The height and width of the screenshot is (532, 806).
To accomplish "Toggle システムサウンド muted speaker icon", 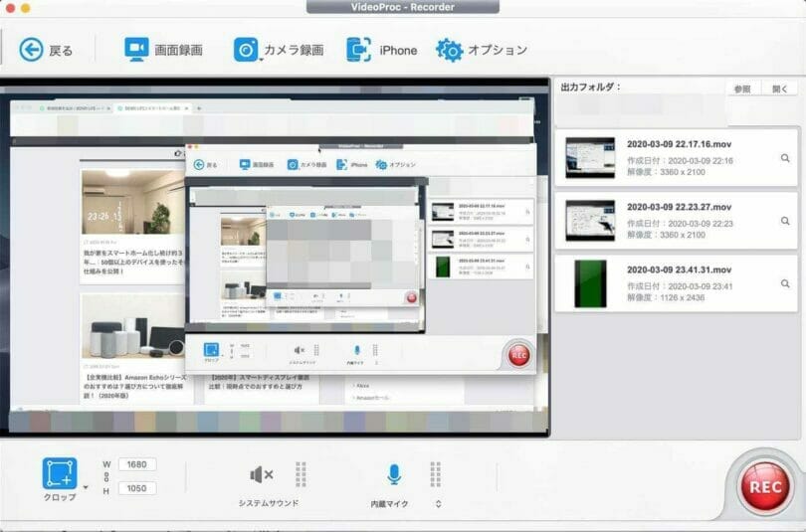I will [x=261, y=475].
